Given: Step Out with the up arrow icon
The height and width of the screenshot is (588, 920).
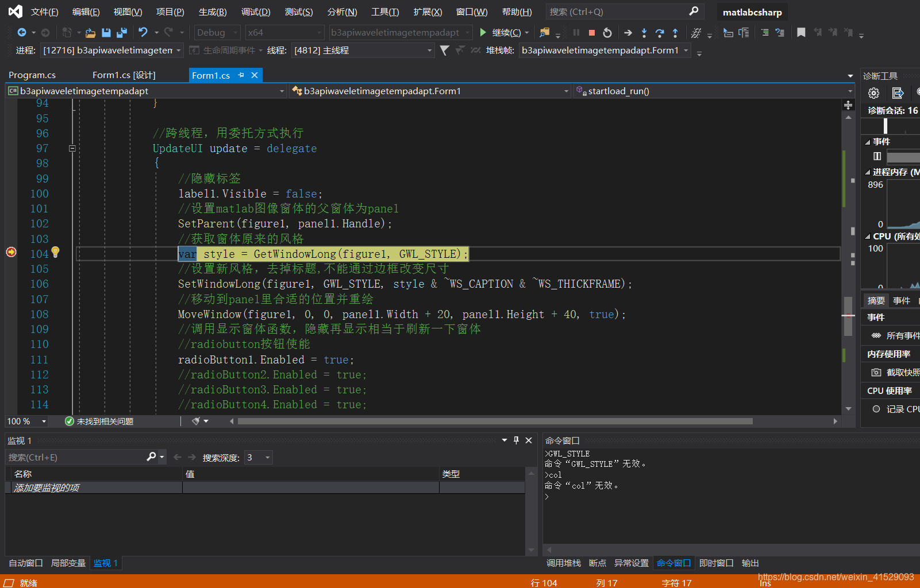Looking at the screenshot, I should [675, 33].
